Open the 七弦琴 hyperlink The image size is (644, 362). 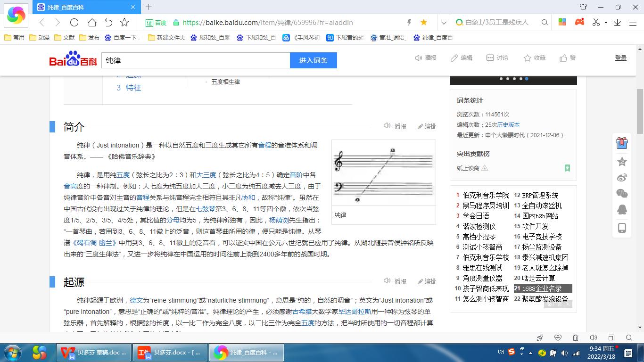206,209
